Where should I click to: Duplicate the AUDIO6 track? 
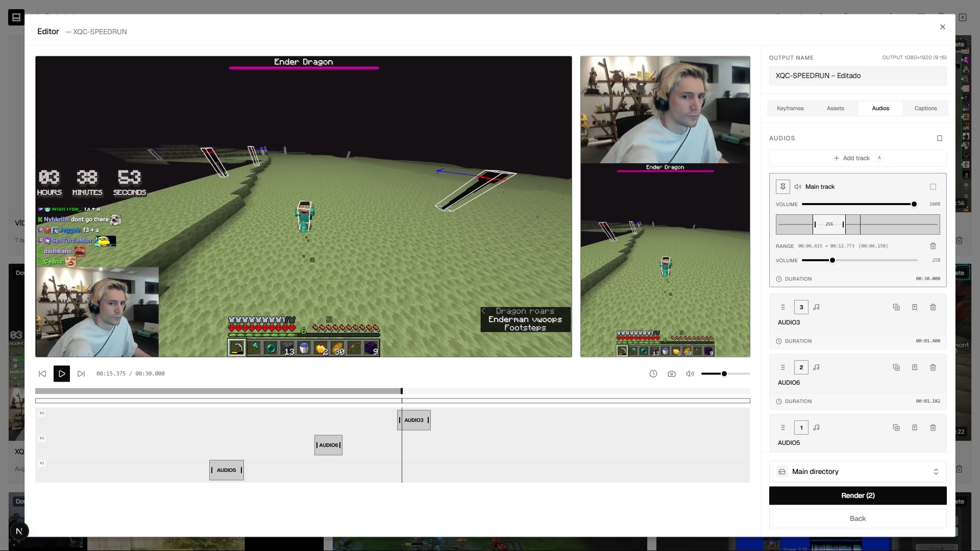(x=896, y=367)
